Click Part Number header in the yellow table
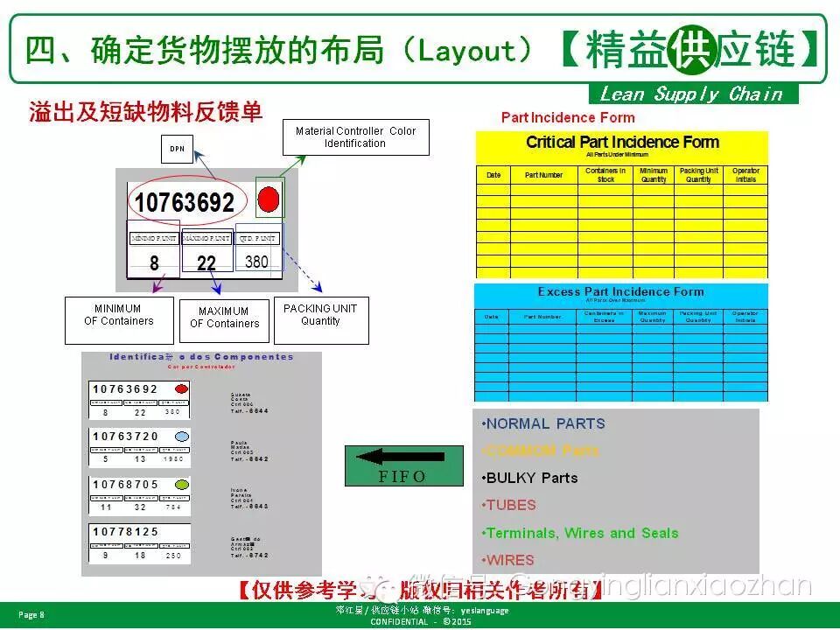The height and width of the screenshot is (630, 840). click(x=543, y=175)
